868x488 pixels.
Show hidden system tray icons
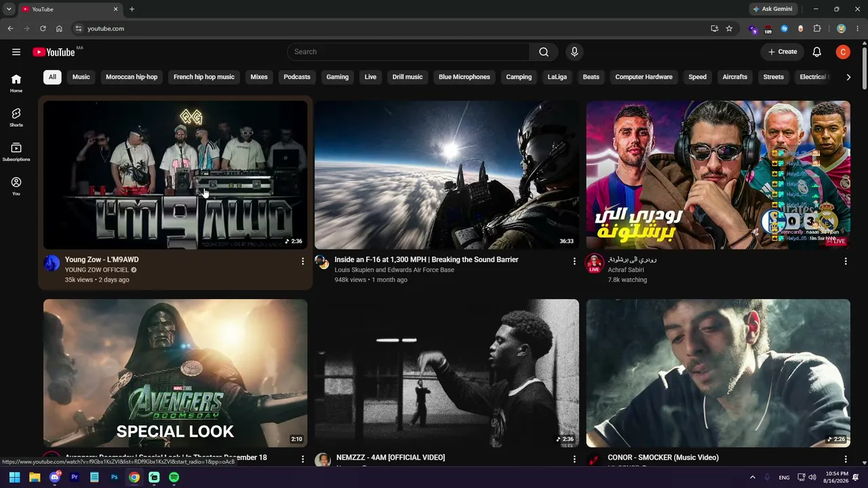pos(752,477)
